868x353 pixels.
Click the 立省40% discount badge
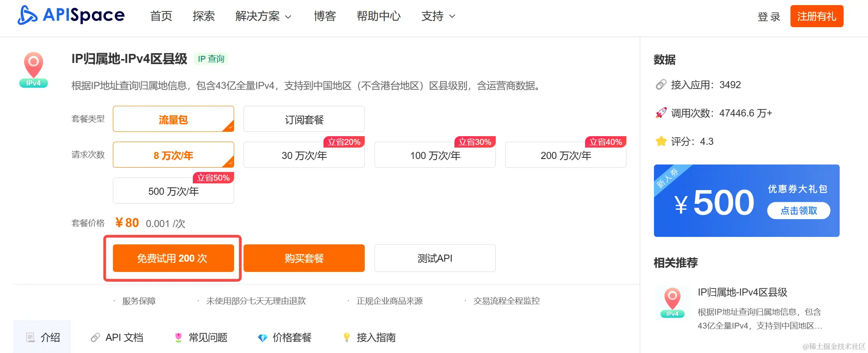606,142
